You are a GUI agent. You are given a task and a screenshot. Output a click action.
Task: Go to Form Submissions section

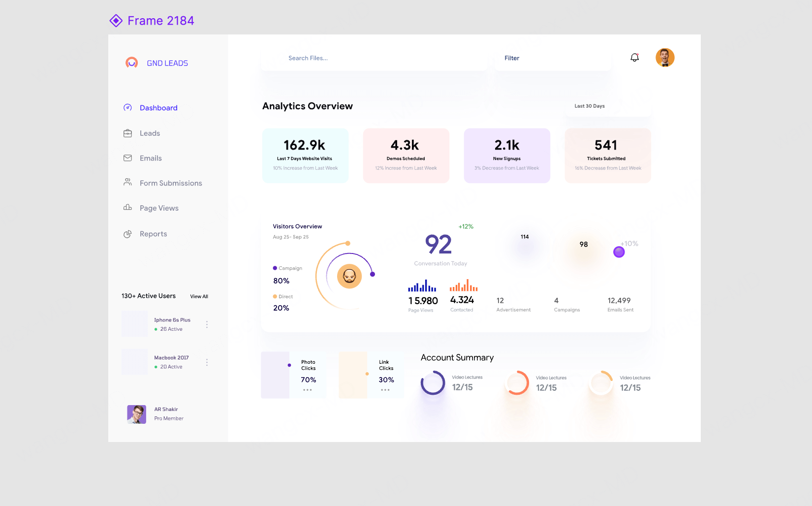[x=170, y=183]
